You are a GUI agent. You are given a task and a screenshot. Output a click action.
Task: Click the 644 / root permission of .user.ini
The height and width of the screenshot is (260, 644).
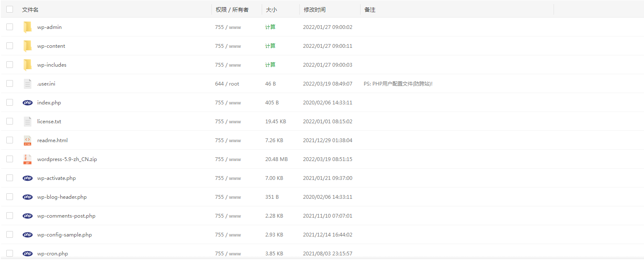pyautogui.click(x=227, y=84)
